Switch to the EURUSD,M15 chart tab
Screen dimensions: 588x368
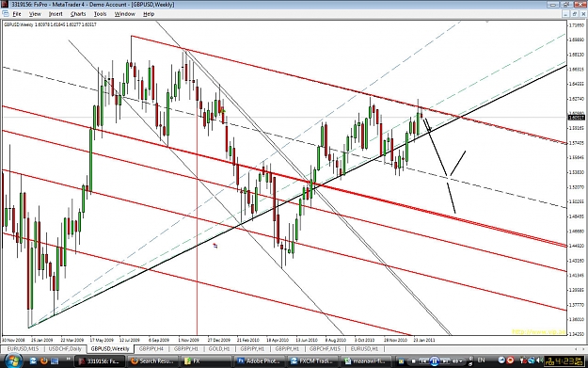tap(23, 349)
